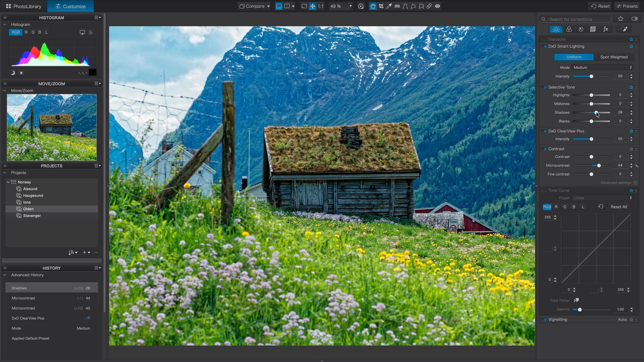Click the zoom-in magnifier plus icon
644x362 pixels.
[361, 6]
